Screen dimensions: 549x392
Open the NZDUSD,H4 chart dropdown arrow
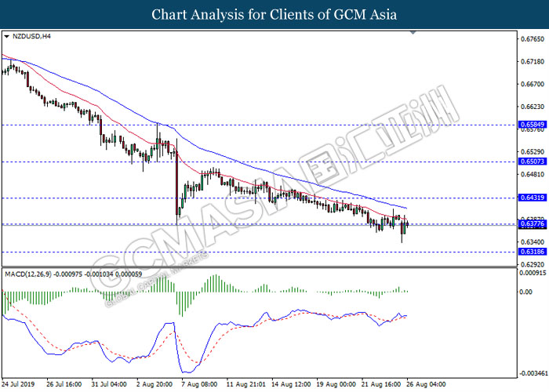pos(6,36)
